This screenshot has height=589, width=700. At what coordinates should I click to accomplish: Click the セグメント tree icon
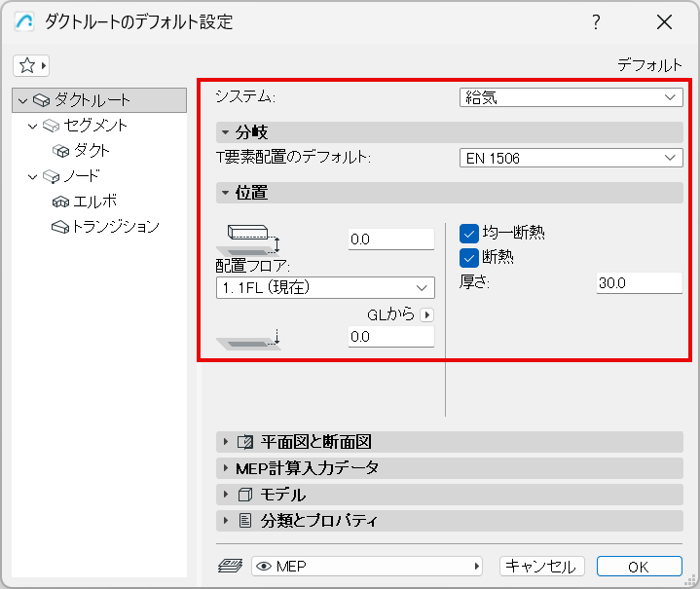[51, 126]
